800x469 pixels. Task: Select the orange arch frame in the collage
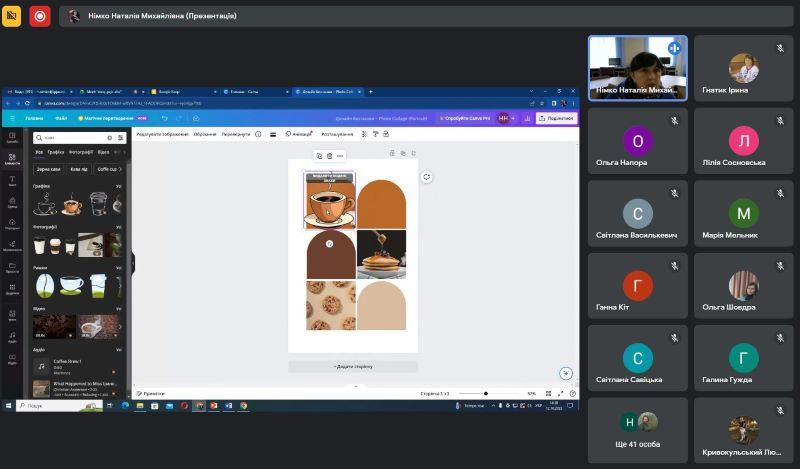click(382, 204)
